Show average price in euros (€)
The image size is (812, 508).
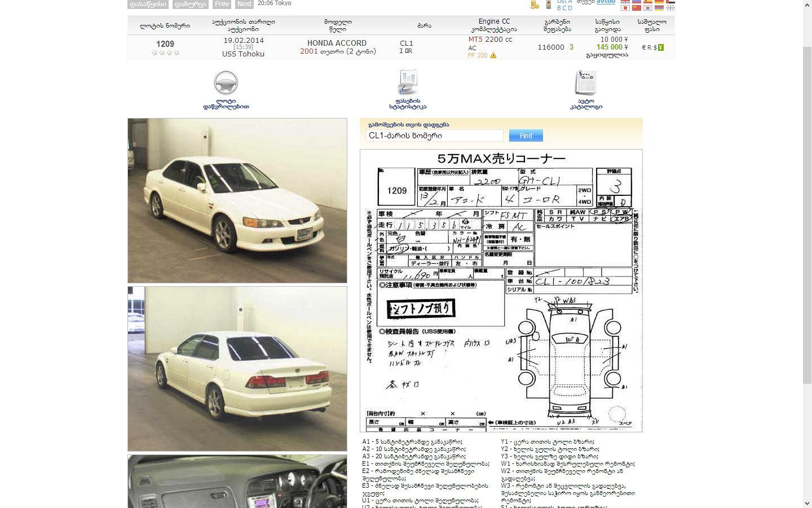643,47
